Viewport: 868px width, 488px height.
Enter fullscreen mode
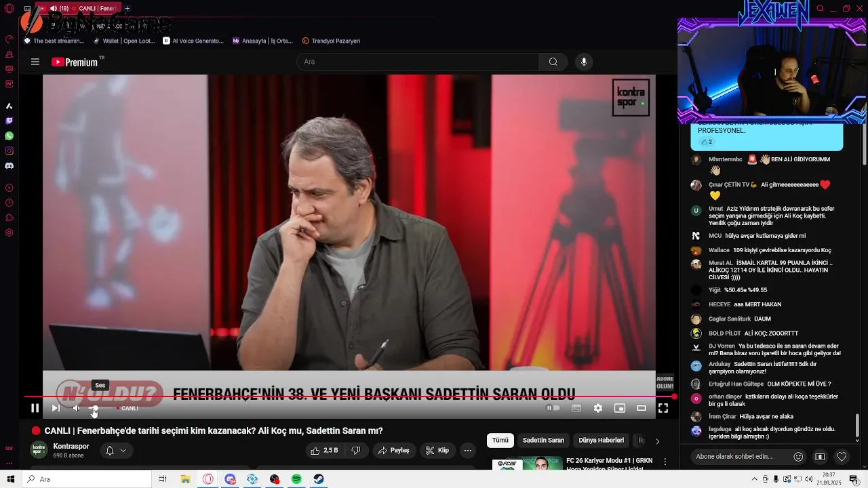[x=663, y=408]
